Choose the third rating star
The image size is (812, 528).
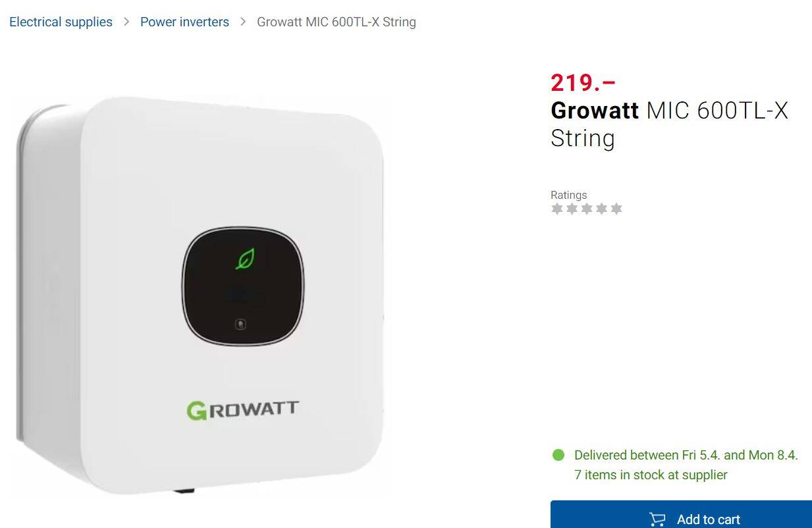tap(587, 209)
